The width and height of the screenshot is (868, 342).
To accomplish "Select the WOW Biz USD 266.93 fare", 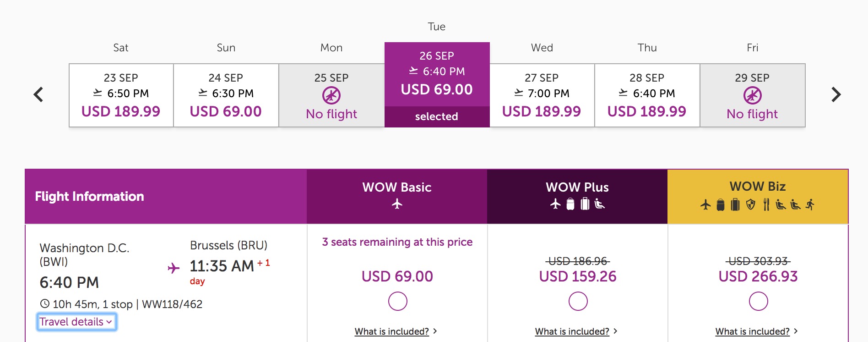I will coord(758,301).
